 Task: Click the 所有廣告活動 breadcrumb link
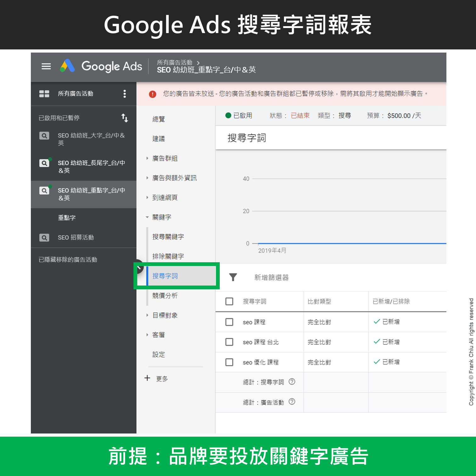(174, 63)
